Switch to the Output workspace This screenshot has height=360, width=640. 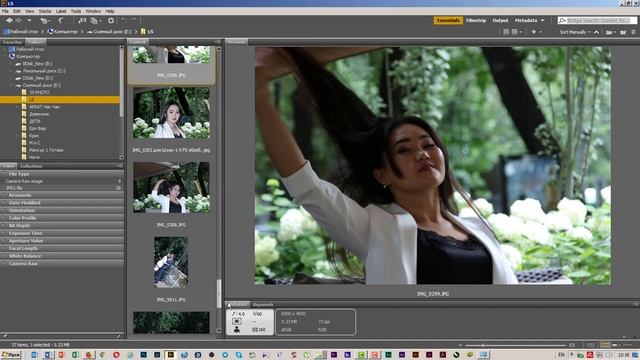tap(500, 20)
